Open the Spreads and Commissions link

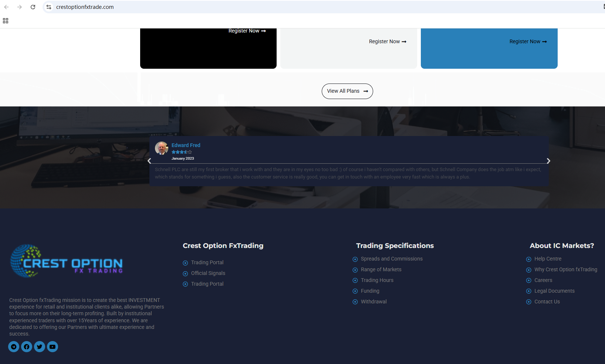click(392, 259)
